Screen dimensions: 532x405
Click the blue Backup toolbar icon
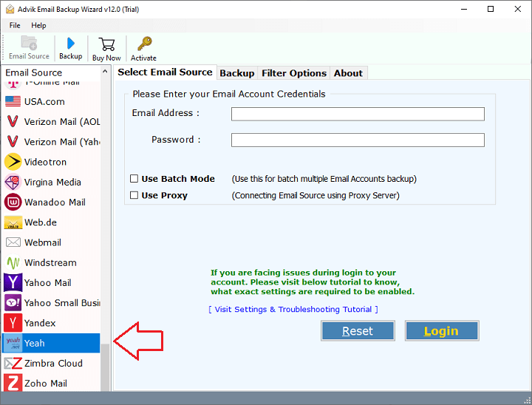(71, 44)
